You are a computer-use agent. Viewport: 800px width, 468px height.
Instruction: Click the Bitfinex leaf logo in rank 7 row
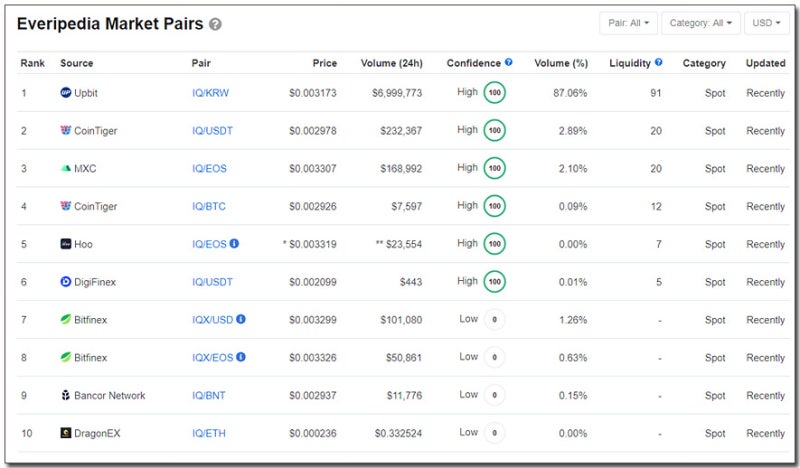(65, 319)
